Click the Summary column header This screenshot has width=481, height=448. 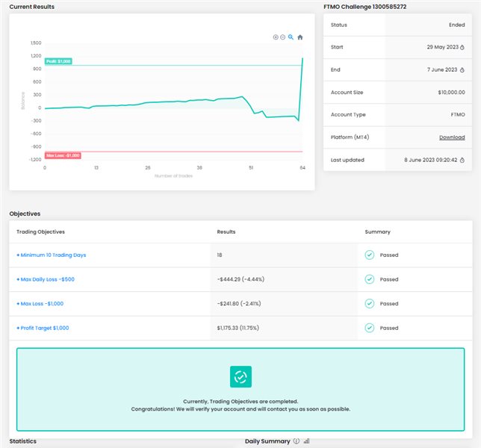click(x=377, y=231)
